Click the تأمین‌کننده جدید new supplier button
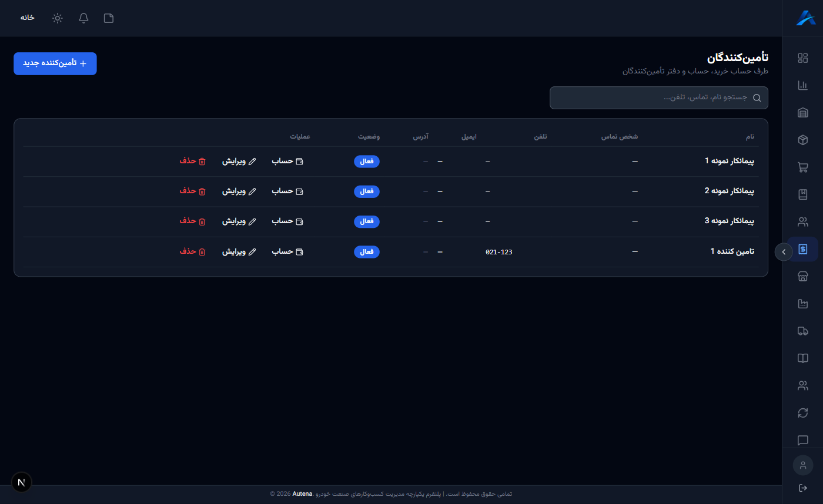 point(55,63)
